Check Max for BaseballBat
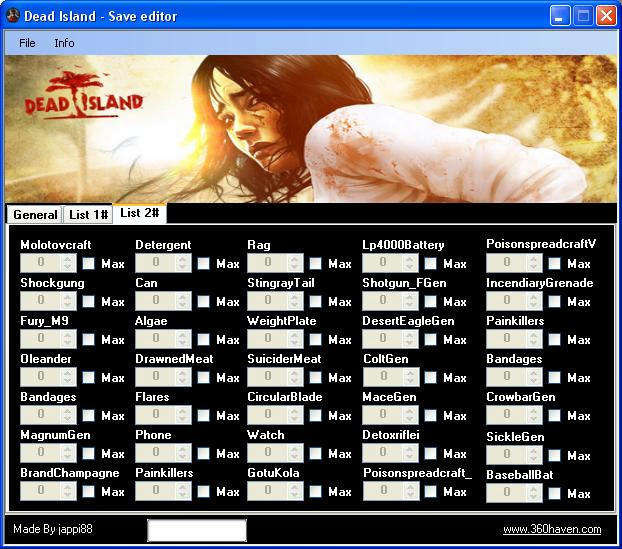Viewport: 622px width, 549px height. [554, 493]
